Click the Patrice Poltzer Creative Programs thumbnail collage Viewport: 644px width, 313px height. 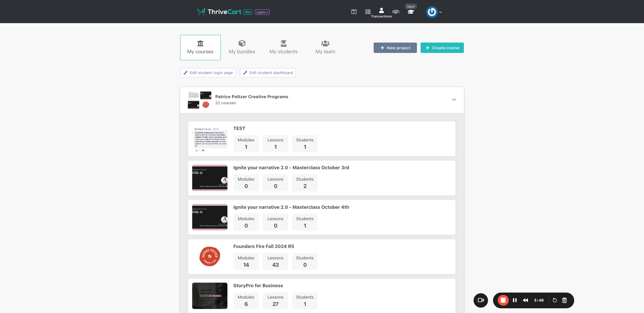pos(200,100)
